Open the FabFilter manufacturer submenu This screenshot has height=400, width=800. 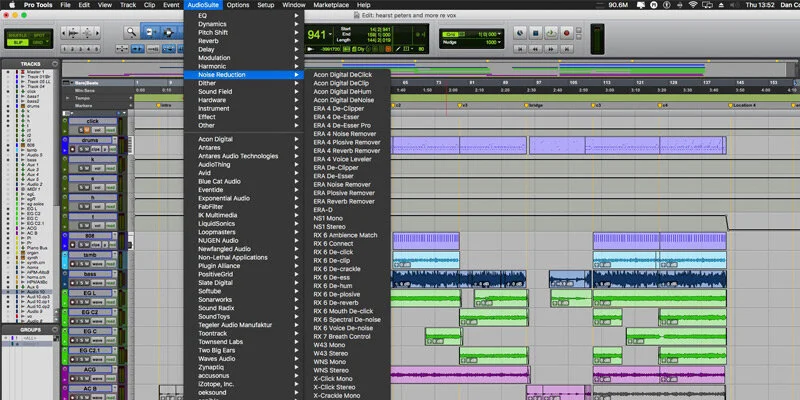243,207
